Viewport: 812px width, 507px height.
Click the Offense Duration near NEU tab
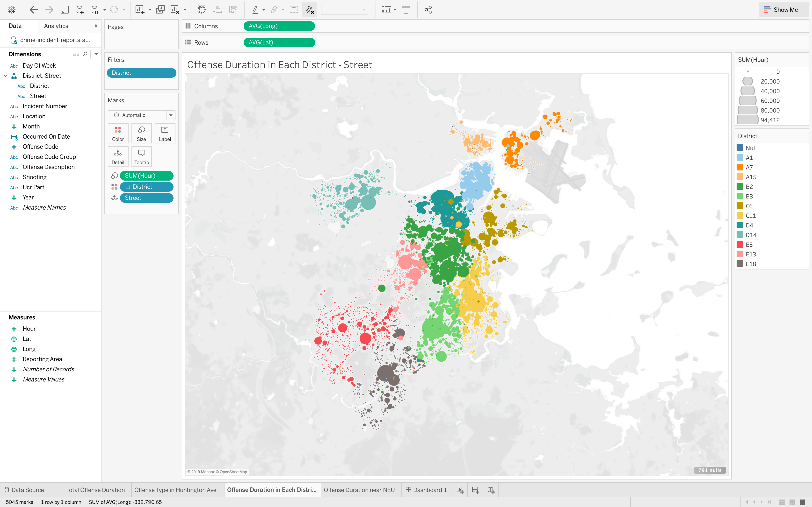(x=360, y=490)
